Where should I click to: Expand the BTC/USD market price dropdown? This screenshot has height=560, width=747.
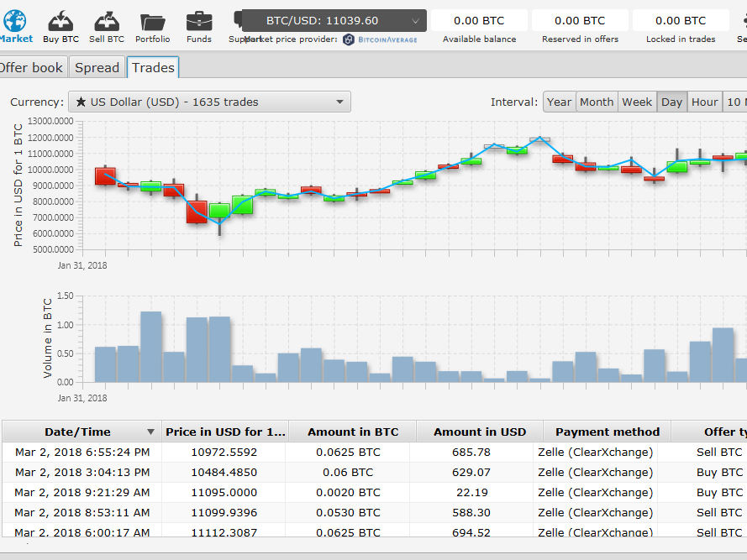pos(334,20)
